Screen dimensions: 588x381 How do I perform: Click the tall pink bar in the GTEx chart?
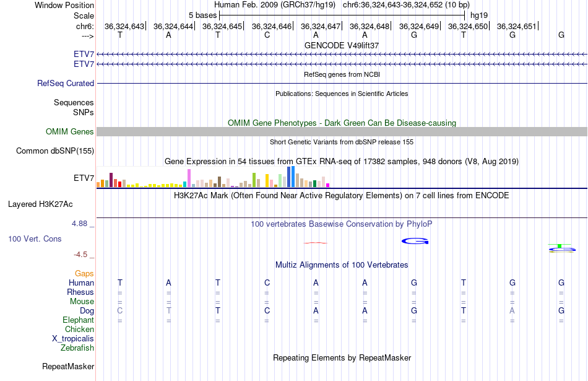pos(189,178)
